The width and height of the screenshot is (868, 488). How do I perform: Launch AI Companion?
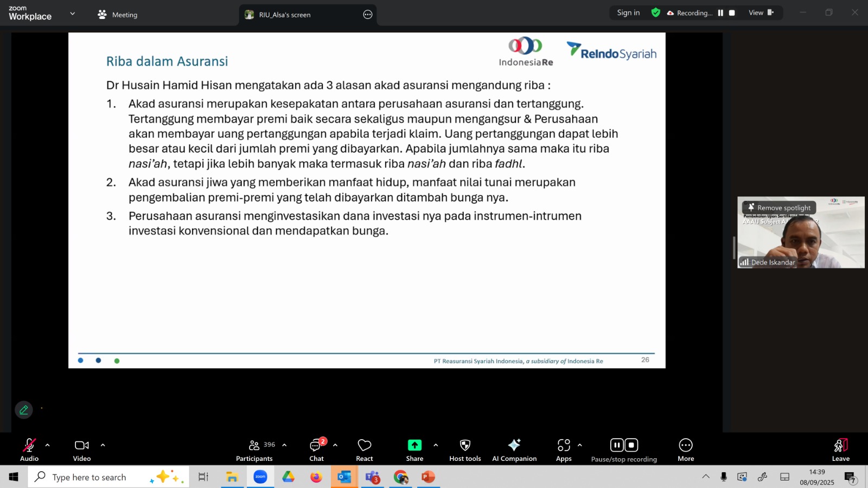(514, 450)
